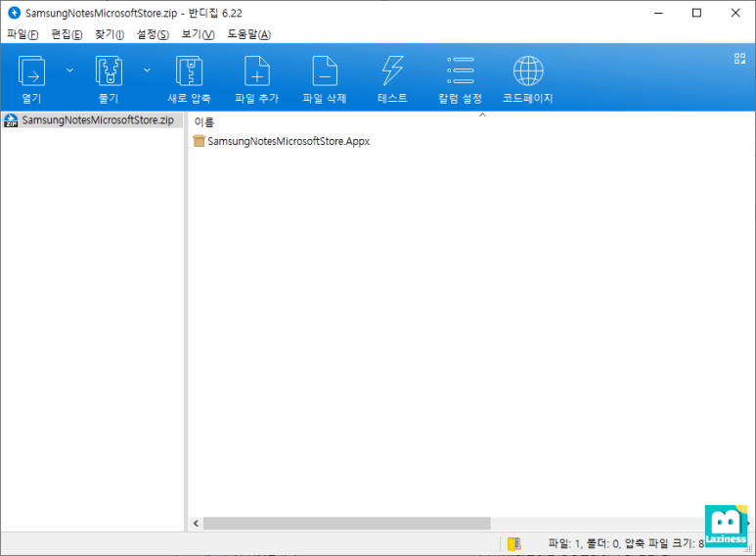Image resolution: width=756 pixels, height=556 pixels.
Task: Click the yellow archive icon in status bar
Action: [514, 544]
